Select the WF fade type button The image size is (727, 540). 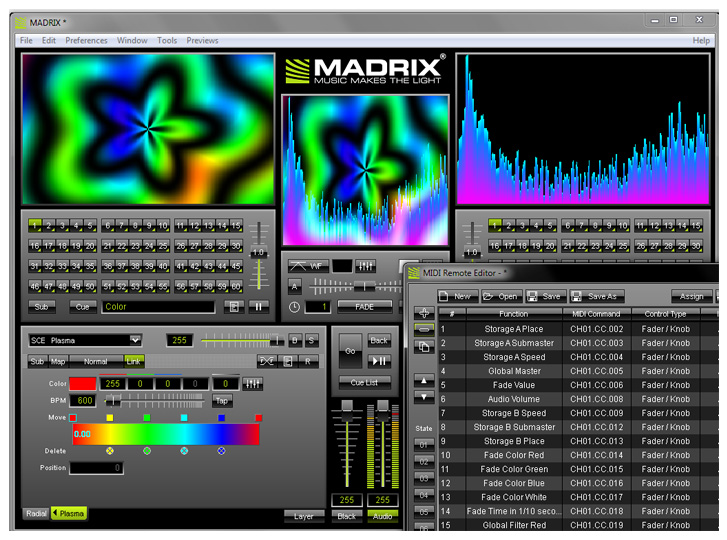(x=308, y=266)
